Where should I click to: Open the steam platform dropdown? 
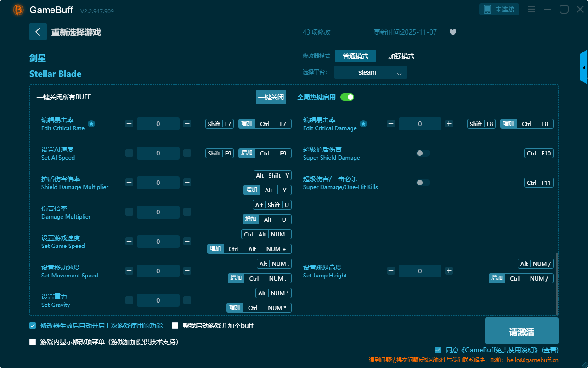point(370,72)
